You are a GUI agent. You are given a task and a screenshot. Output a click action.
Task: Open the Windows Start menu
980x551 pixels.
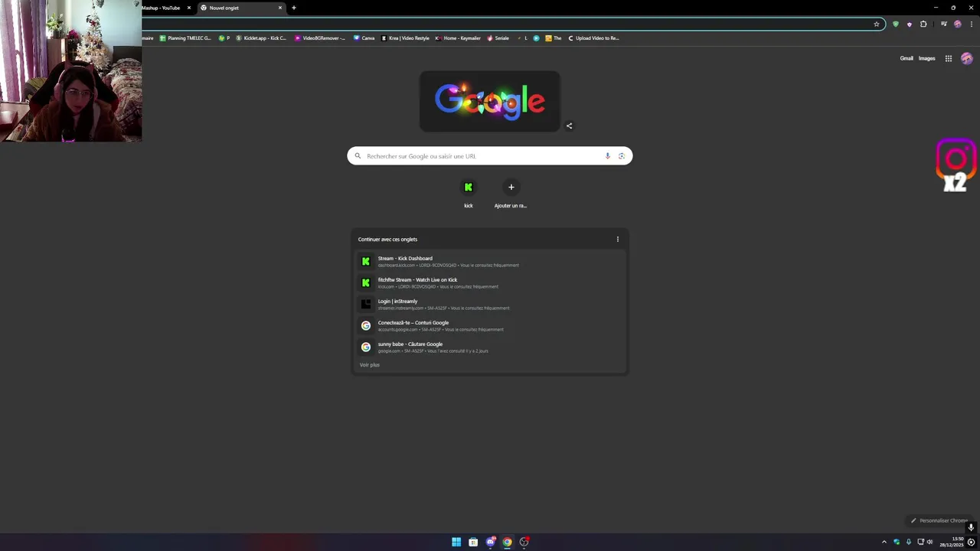[456, 542]
